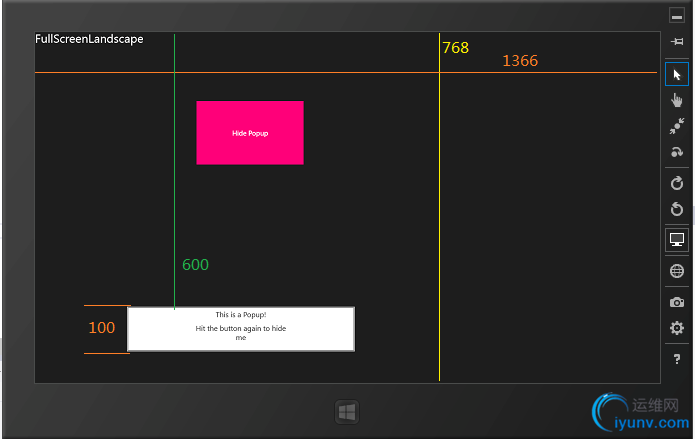Rotate simulator counterclockwise
The width and height of the screenshot is (695, 439).
pyautogui.click(x=677, y=208)
